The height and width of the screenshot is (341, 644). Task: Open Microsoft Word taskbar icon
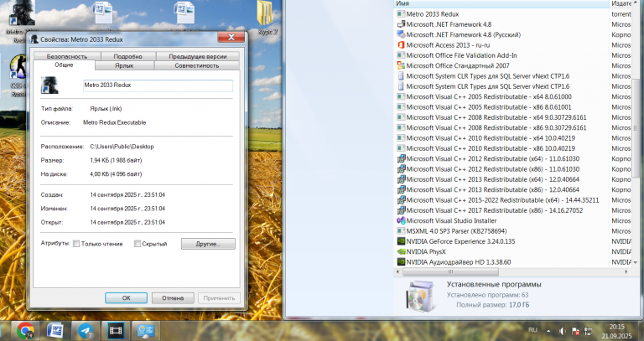pyautogui.click(x=55, y=331)
